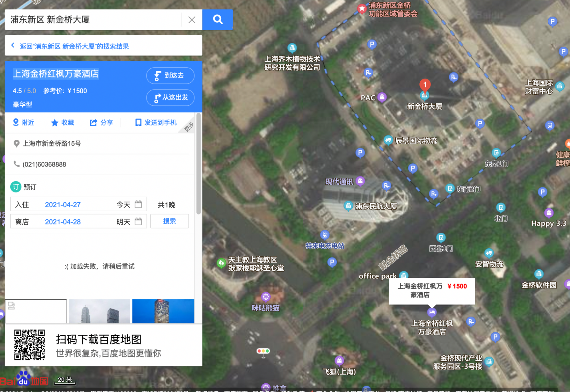Click the Baidu 地图 logo

click(24, 379)
